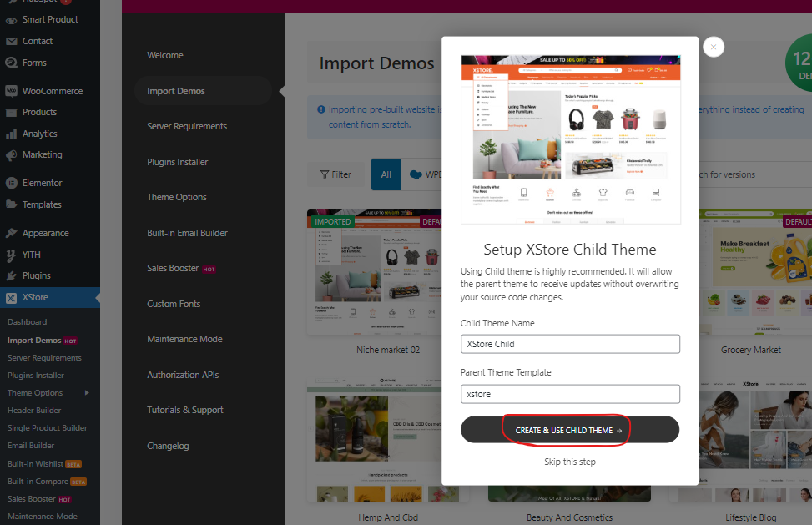Click the XStore menu icon

[12, 298]
